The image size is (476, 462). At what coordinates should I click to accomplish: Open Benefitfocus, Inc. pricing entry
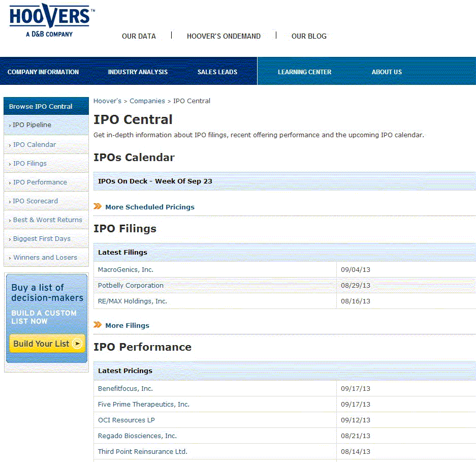pyautogui.click(x=125, y=389)
